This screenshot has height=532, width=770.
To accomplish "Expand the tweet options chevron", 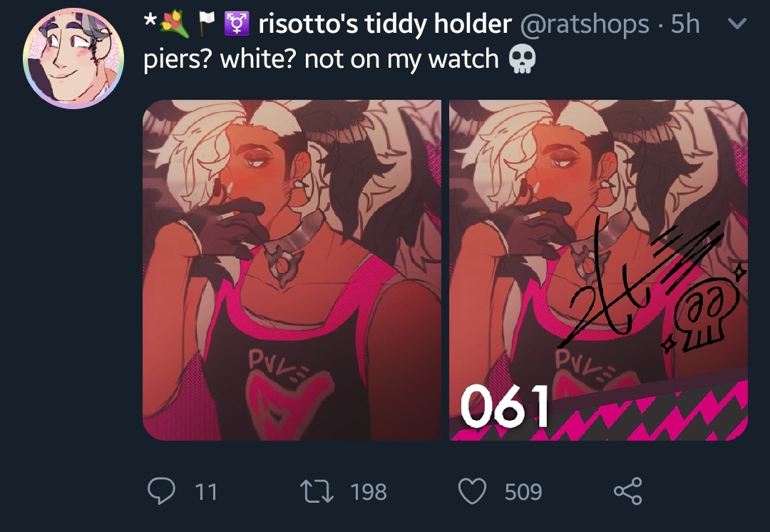I will click(737, 24).
